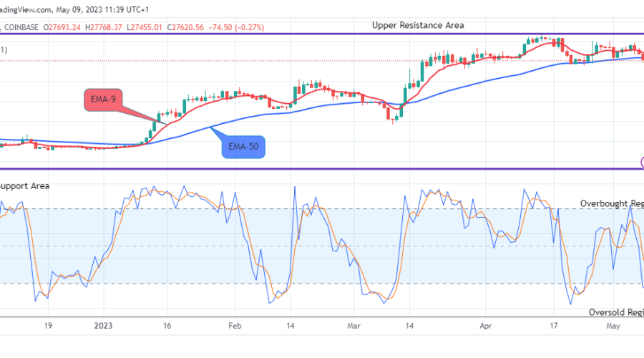This screenshot has height=358, width=644.
Task: Click the Support Area text label
Action: coord(24,186)
